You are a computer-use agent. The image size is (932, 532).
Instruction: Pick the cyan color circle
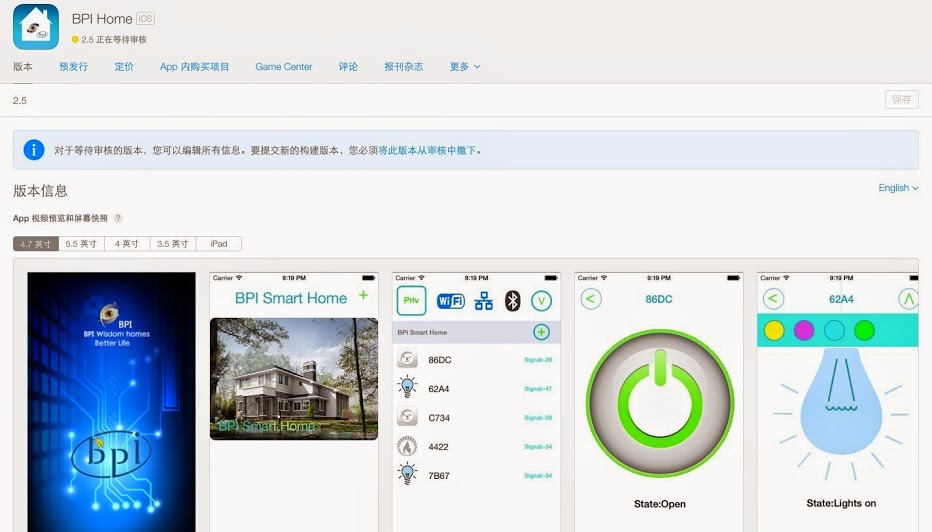(835, 330)
